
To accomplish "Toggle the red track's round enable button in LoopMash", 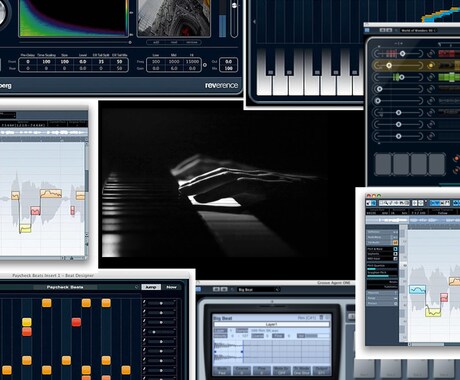I will point(431,53).
